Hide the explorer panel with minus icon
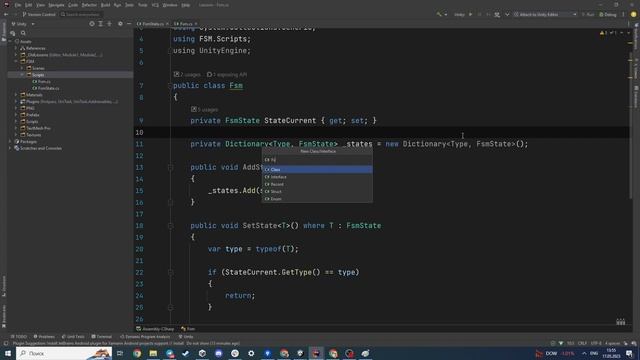 129,24
